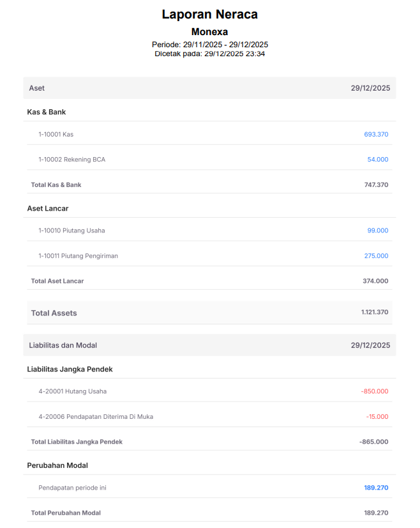Open the Piutang Pengiriman amount 275.000
The width and height of the screenshot is (420, 528).
(376, 256)
